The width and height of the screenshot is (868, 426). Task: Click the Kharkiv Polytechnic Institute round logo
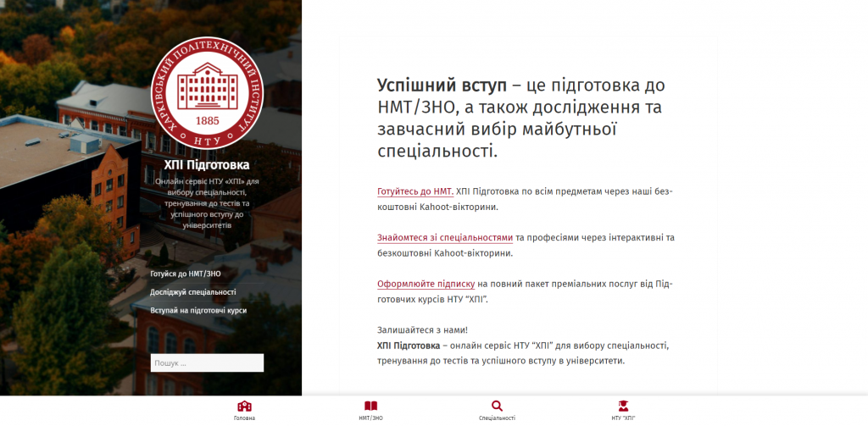pos(207,93)
